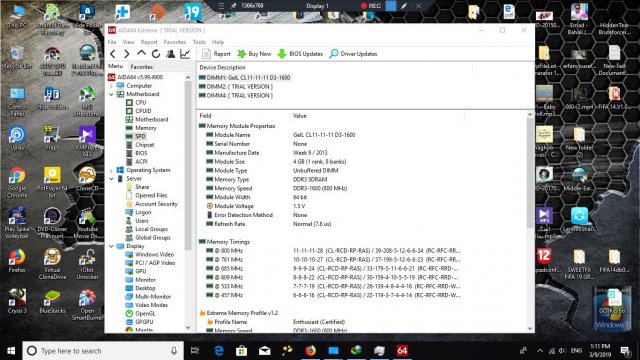Launch Microsoft Edge from taskbar

219,351
